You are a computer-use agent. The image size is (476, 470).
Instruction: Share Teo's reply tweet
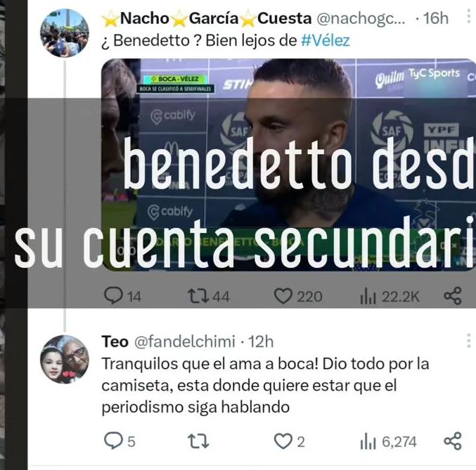(453, 441)
